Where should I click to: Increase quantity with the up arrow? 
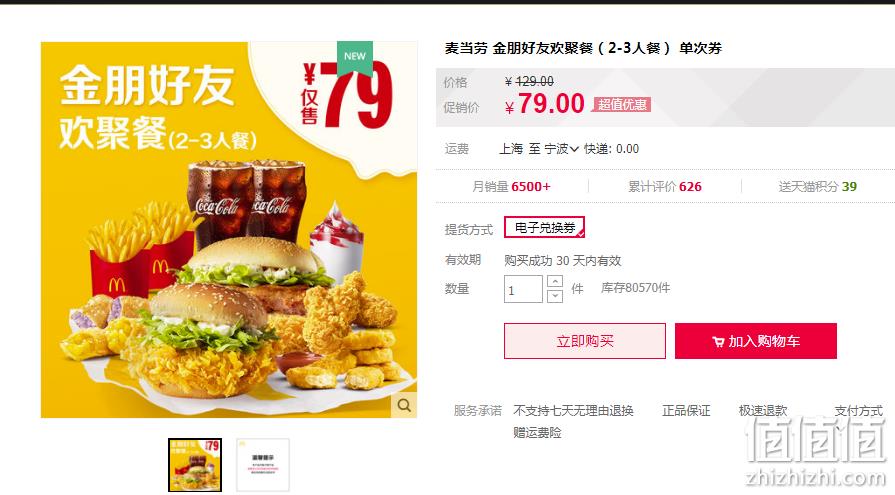click(x=555, y=281)
